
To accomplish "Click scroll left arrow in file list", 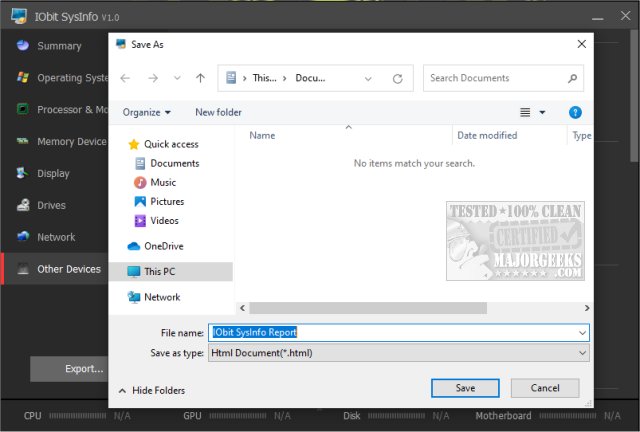I will [242, 308].
